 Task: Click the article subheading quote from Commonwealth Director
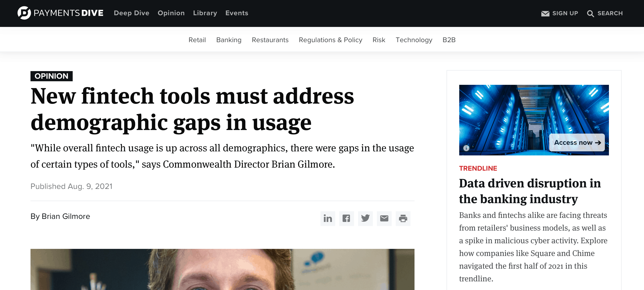pyautogui.click(x=222, y=156)
